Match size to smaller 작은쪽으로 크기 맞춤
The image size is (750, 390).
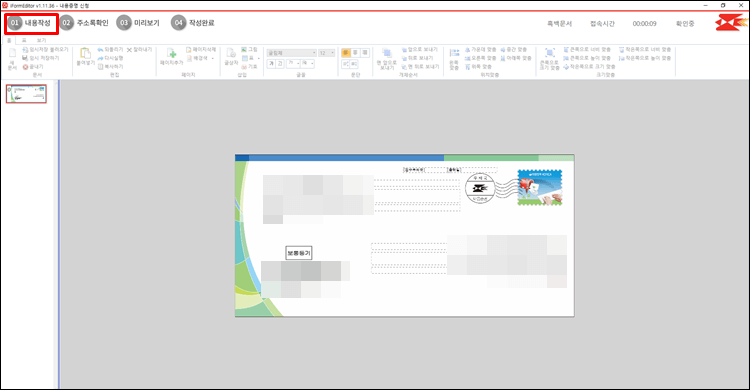(589, 67)
